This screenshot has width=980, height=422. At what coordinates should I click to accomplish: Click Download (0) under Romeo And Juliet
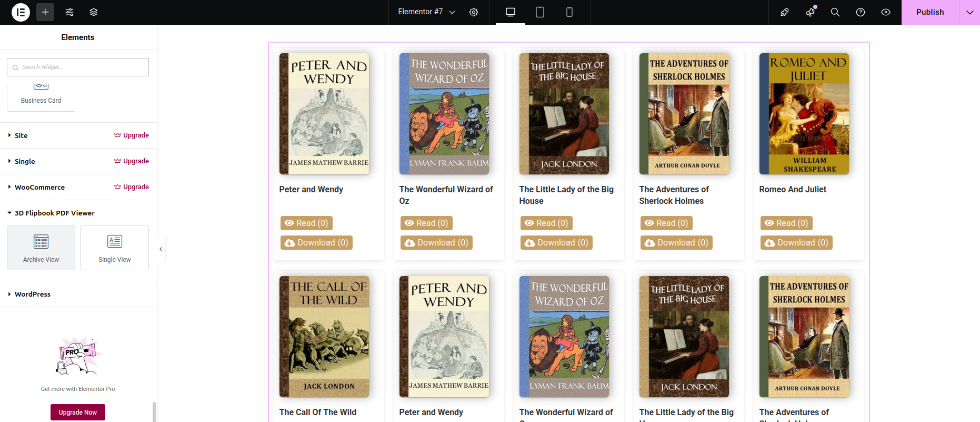(796, 243)
